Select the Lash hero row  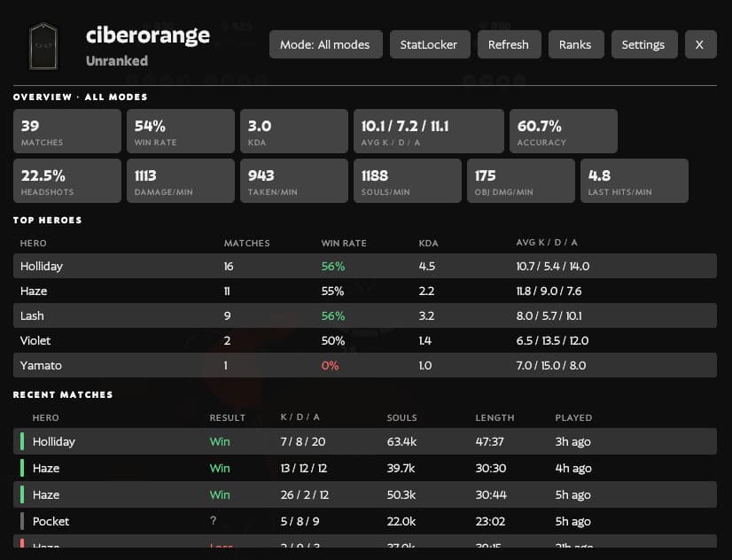coord(365,315)
